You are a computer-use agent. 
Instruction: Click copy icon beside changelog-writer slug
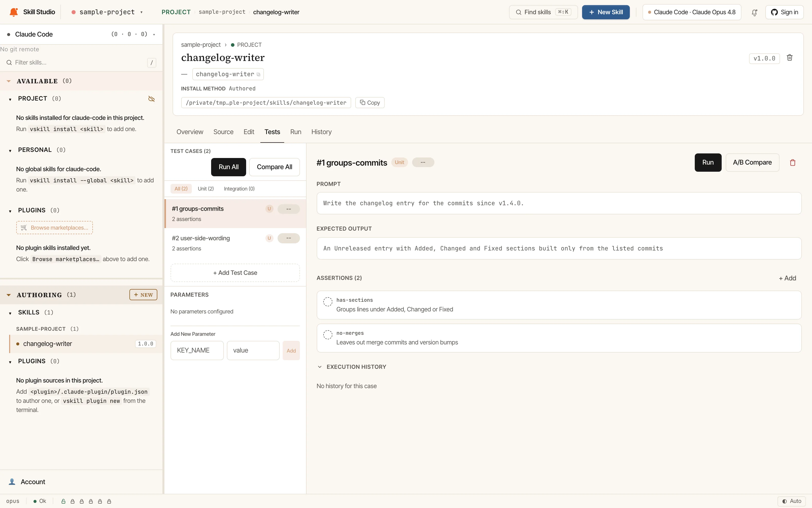(x=258, y=75)
